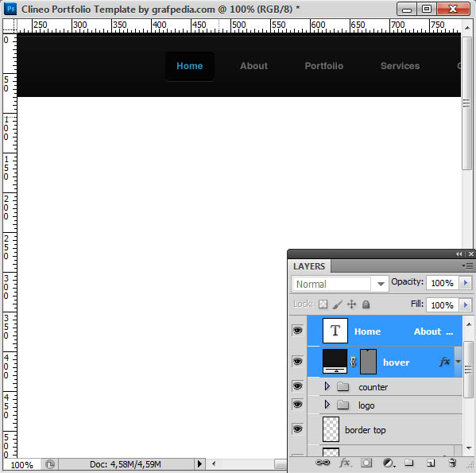Select the counter group name
476x473 pixels.
coord(373,387)
